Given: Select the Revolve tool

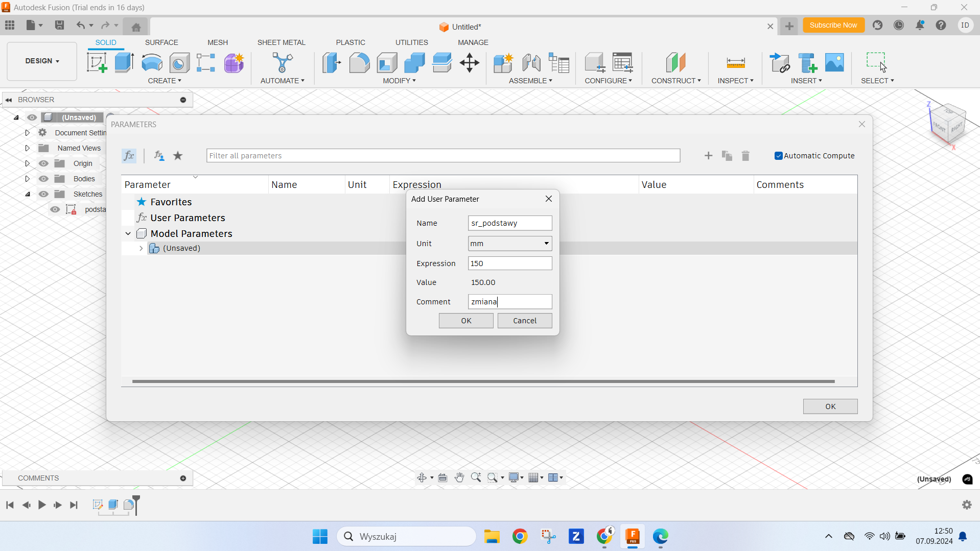Looking at the screenshot, I should (x=152, y=63).
